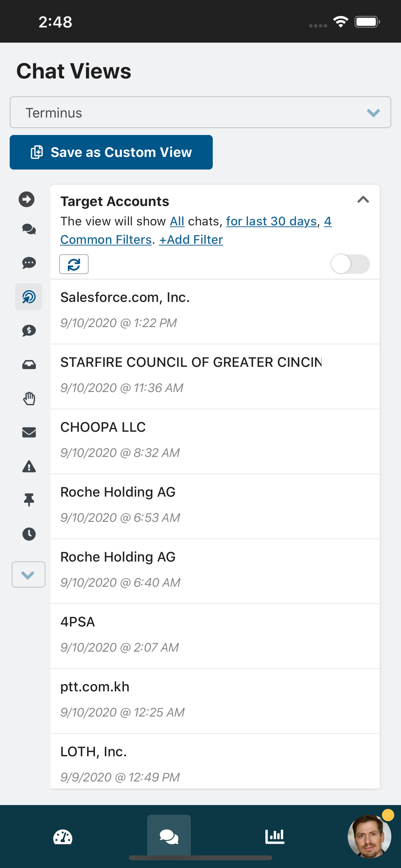Tap the profile avatar photo
This screenshot has height=868, width=401.
[x=369, y=836]
